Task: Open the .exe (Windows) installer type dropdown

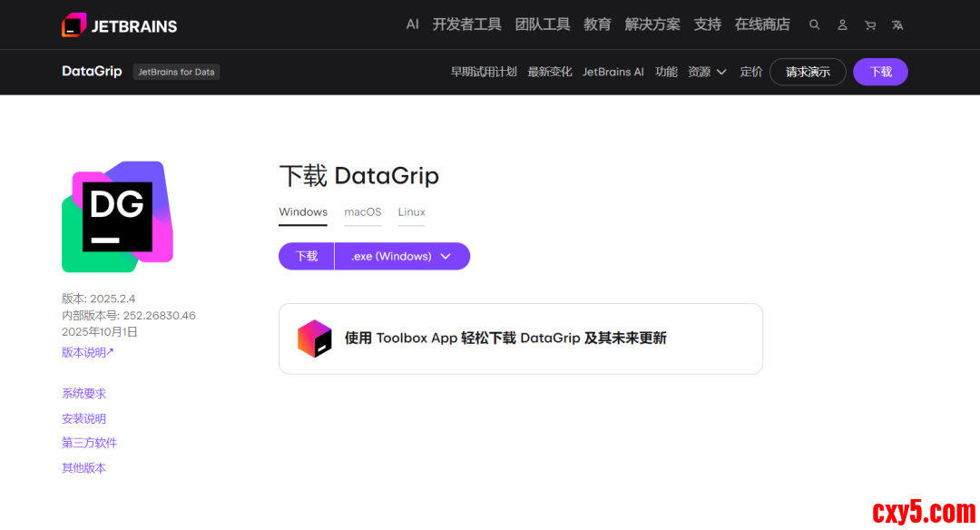Action: click(x=402, y=257)
